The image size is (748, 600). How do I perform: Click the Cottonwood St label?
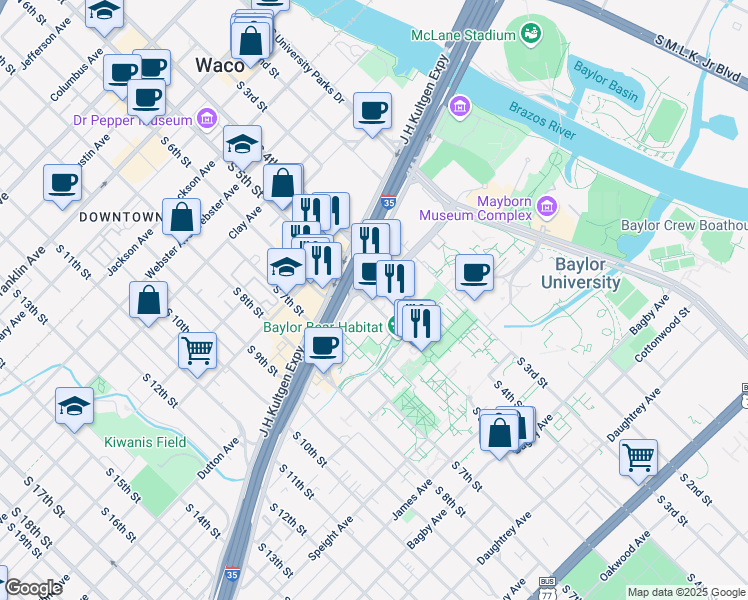click(x=662, y=334)
